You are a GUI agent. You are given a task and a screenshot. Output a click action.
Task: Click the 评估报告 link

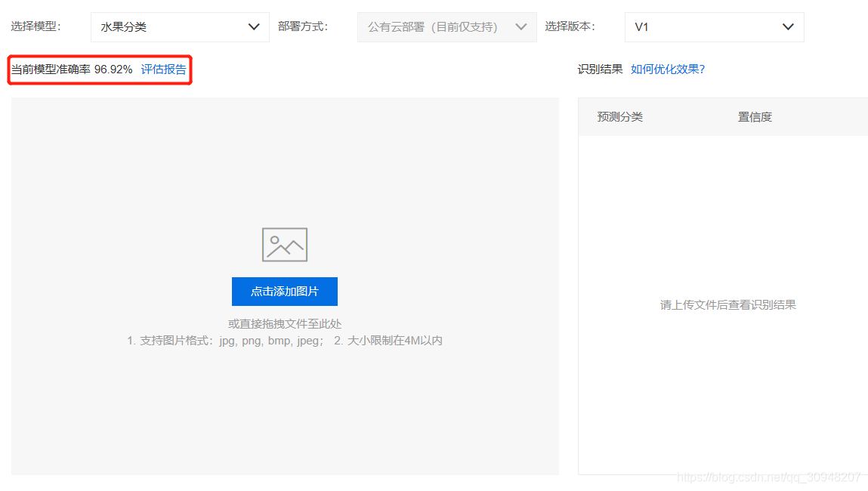click(x=164, y=69)
